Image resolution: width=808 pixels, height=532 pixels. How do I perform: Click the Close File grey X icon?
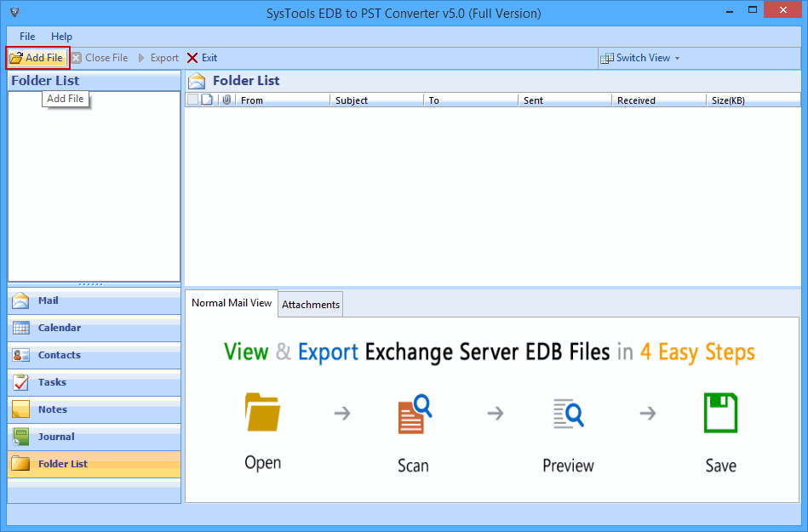coord(77,58)
